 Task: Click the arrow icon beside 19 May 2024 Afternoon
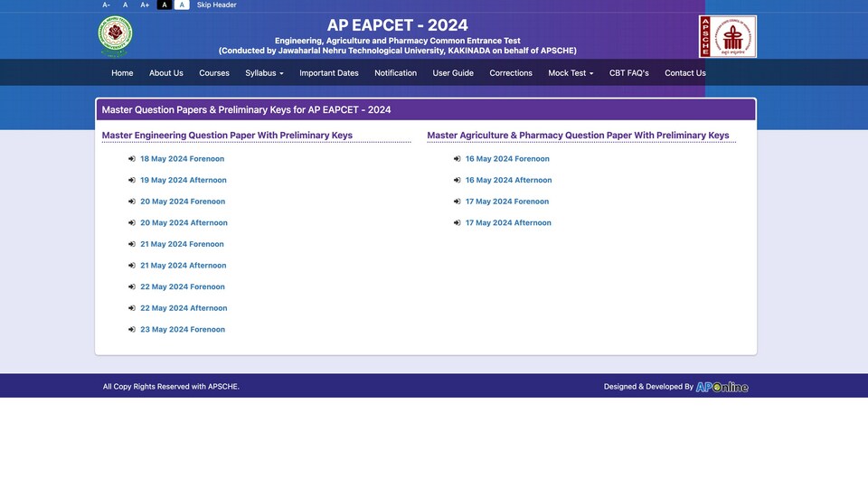[x=132, y=181]
